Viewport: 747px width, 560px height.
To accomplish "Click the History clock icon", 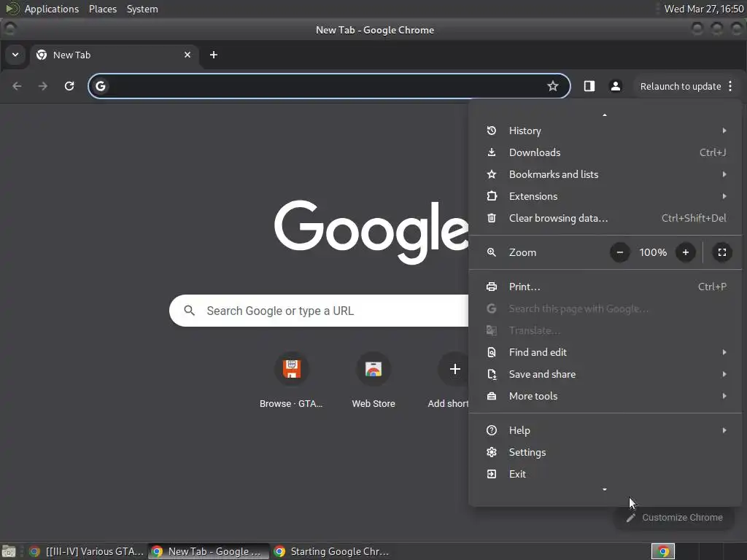I will pyautogui.click(x=492, y=131).
